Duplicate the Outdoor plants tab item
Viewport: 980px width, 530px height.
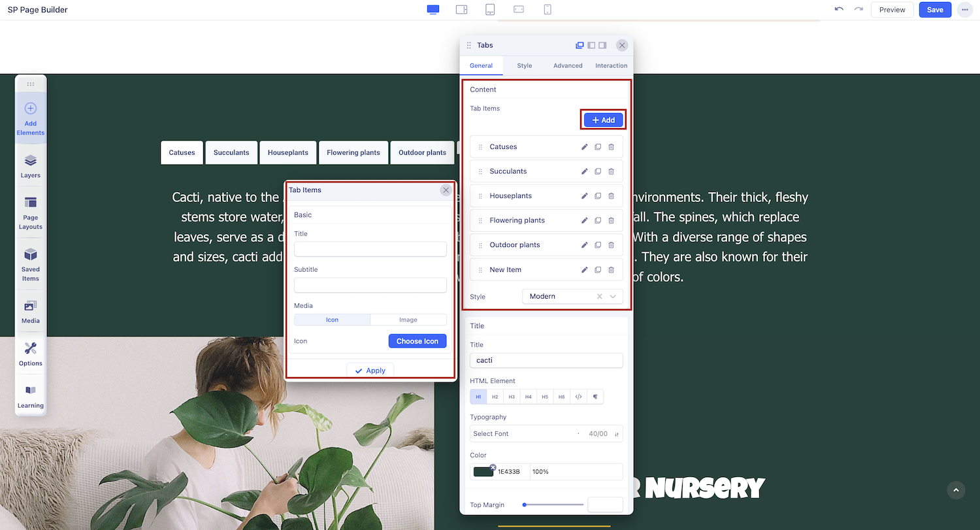598,245
